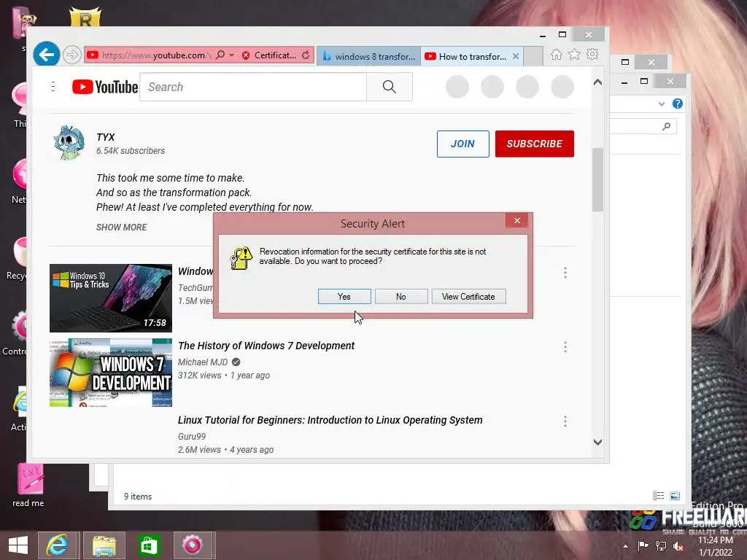Expand description with SHOW MORE

[x=122, y=227]
